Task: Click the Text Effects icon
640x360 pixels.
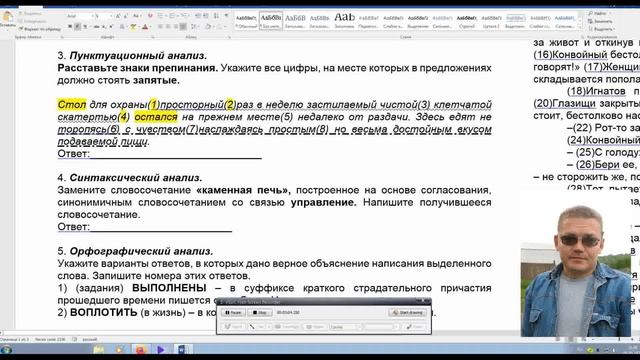Action: (122, 27)
